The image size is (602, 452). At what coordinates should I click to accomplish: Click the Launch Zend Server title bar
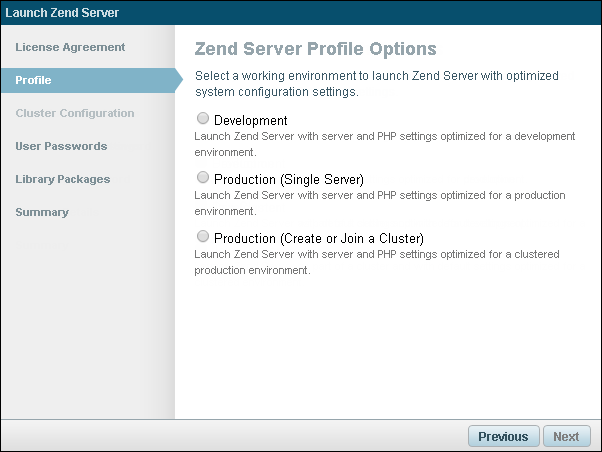(x=62, y=13)
